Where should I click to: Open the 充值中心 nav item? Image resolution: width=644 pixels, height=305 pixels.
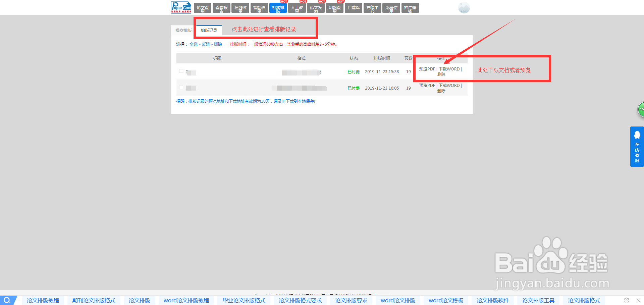click(372, 8)
